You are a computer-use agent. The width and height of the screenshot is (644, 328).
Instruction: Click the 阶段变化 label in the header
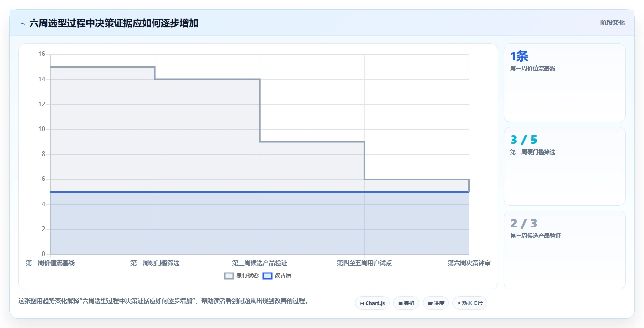click(612, 23)
